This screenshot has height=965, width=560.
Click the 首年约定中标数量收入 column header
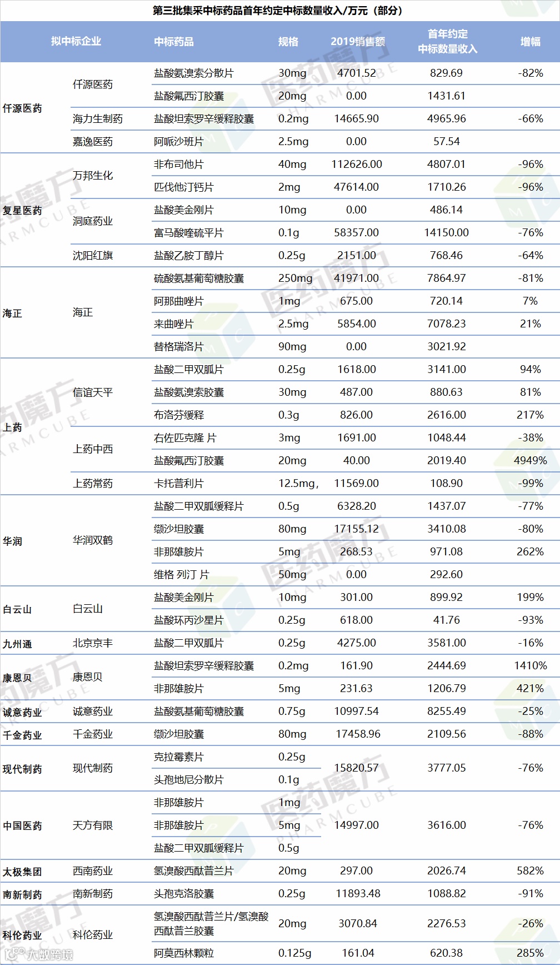(x=447, y=41)
